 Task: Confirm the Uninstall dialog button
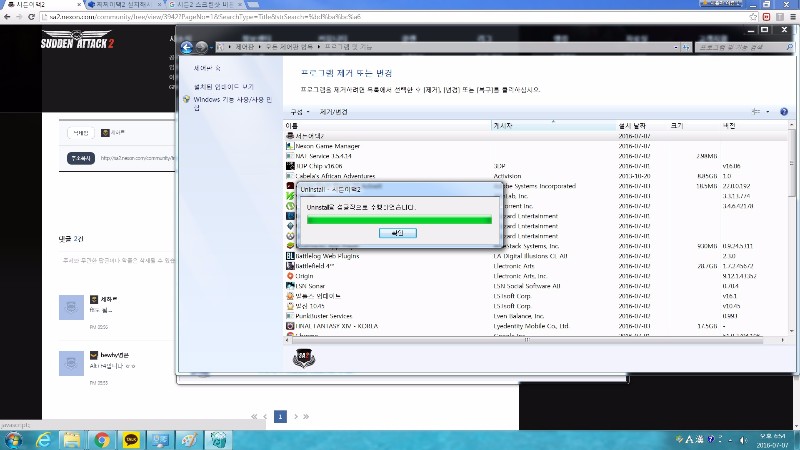[x=398, y=232]
